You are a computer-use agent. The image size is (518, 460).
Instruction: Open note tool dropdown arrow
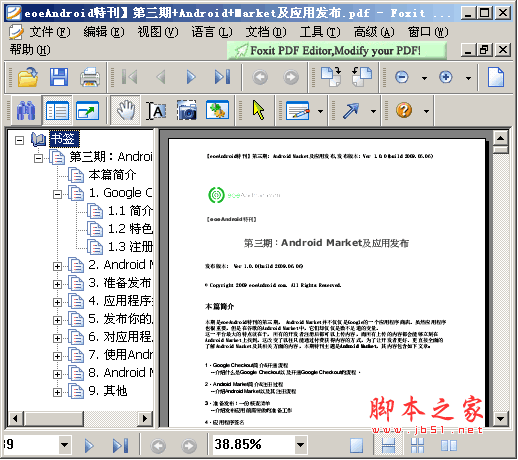[x=320, y=111]
